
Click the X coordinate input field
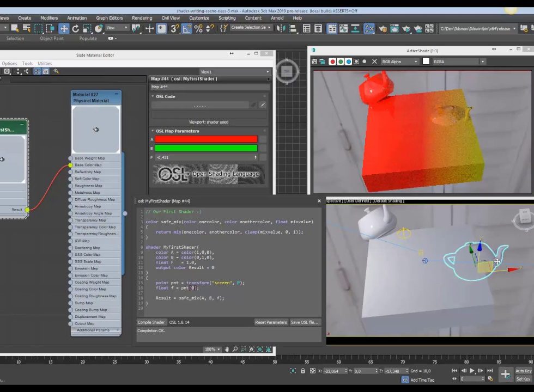[x=335, y=371]
